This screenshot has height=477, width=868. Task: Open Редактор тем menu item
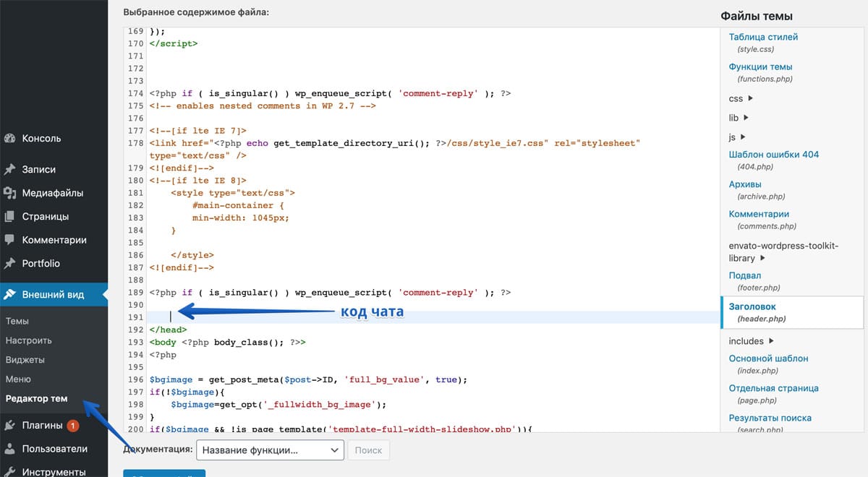[x=36, y=399]
